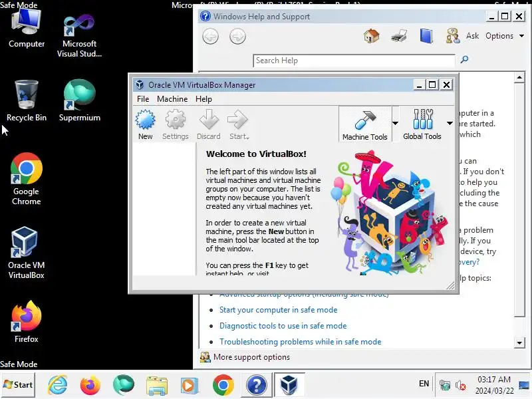The height and width of the screenshot is (399, 532).
Task: Click the New virtual machine icon in VirtualBox
Action: [145, 124]
